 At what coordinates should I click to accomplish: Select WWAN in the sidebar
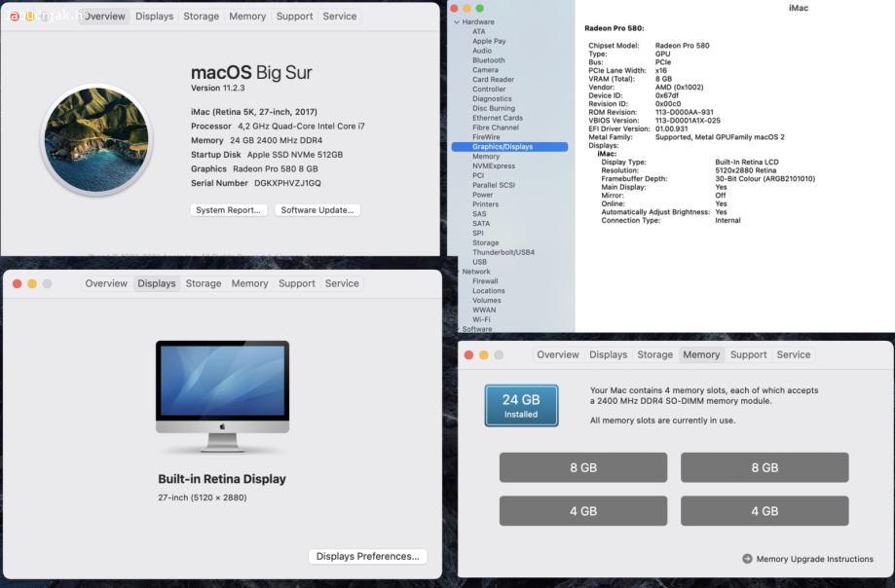[x=484, y=311]
